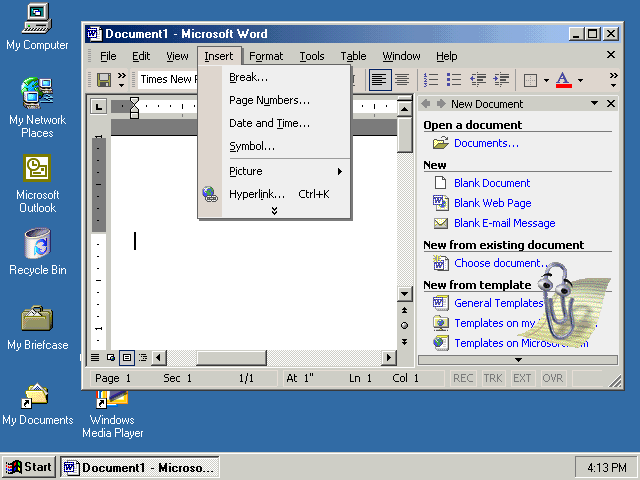Click the tab stop type selector
The width and height of the screenshot is (640, 480).
(x=98, y=107)
